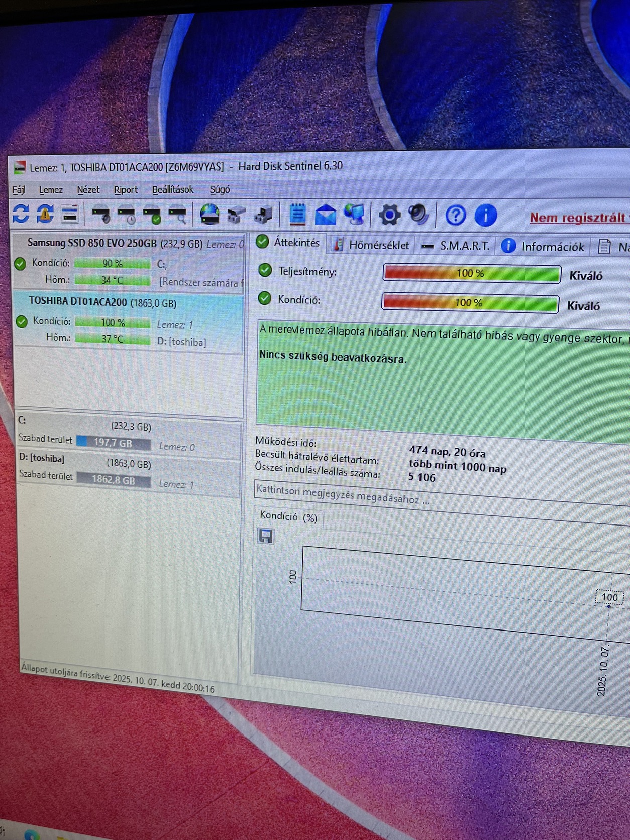Click the Samsung 34 °C temperature bar
The height and width of the screenshot is (840, 630).
pos(112,280)
